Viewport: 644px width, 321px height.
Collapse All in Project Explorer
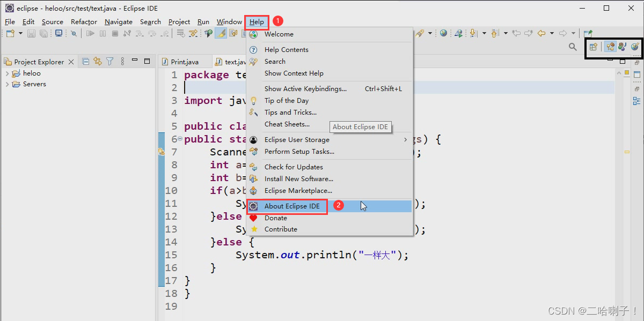86,61
